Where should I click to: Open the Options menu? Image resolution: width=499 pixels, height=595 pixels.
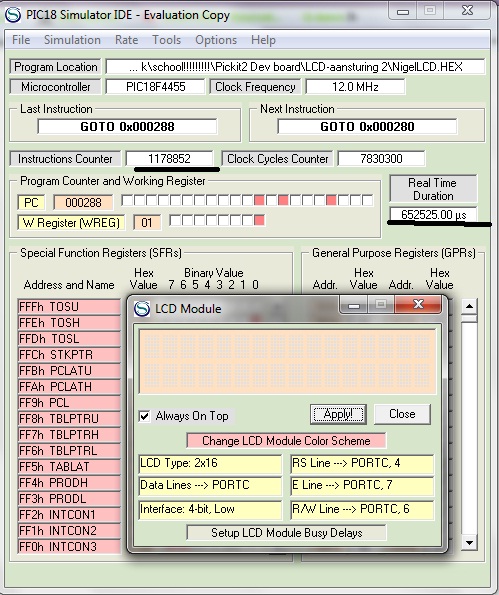point(216,40)
